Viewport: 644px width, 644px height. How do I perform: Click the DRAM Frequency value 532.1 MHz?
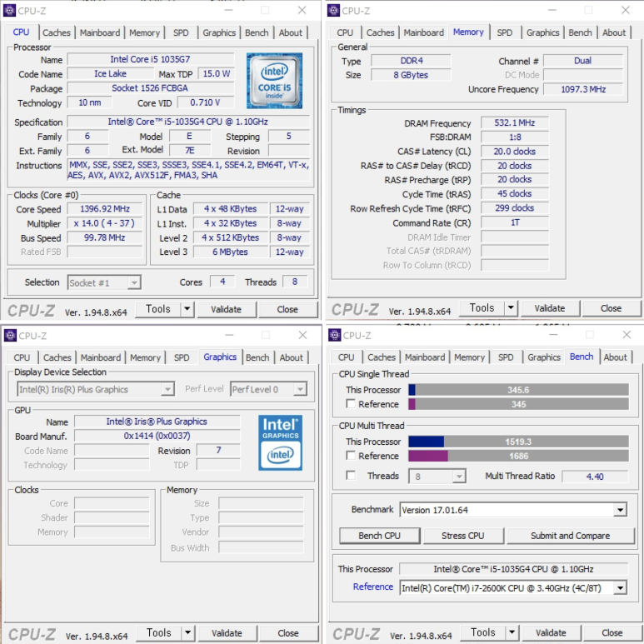[515, 122]
